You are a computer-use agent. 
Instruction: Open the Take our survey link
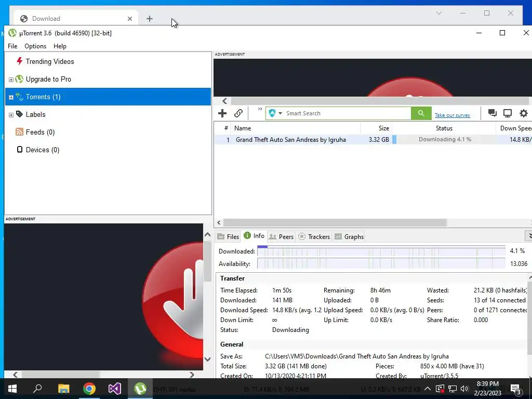pyautogui.click(x=453, y=115)
